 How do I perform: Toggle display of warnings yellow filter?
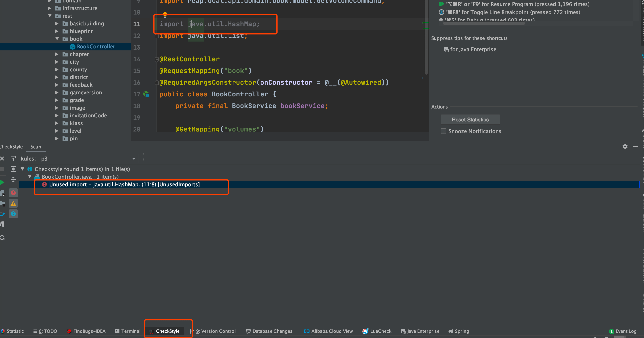[13, 203]
